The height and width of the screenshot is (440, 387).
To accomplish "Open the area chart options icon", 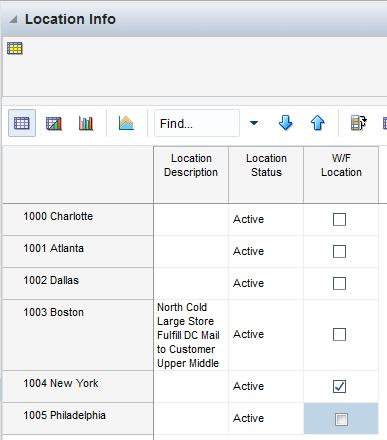I will tap(126, 123).
